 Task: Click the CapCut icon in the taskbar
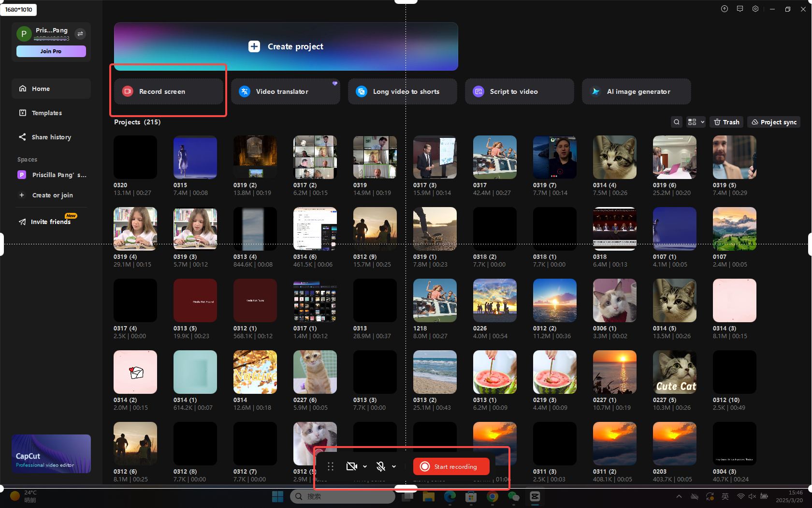pos(535,496)
